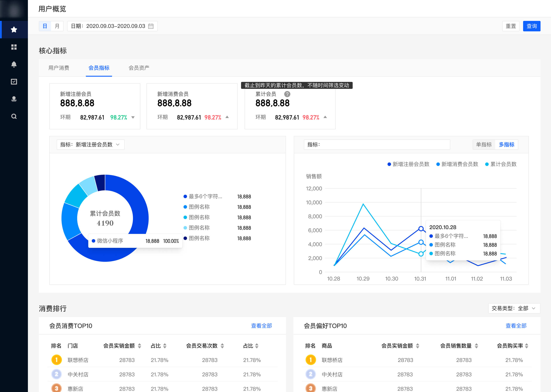Open the calendar date picker icon
This screenshot has height=392, width=551.
pos(151,26)
